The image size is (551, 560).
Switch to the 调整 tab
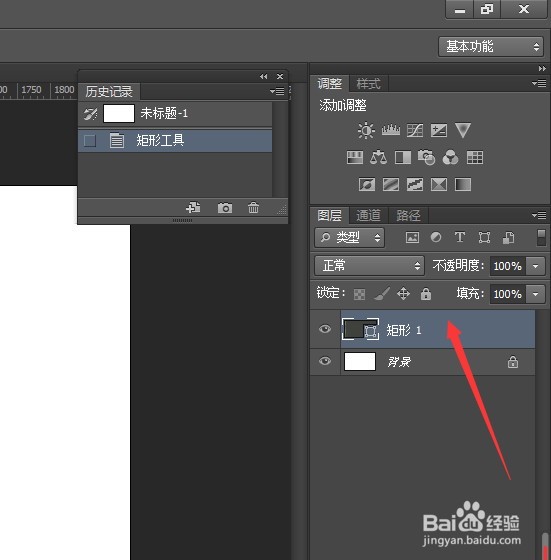(x=330, y=84)
